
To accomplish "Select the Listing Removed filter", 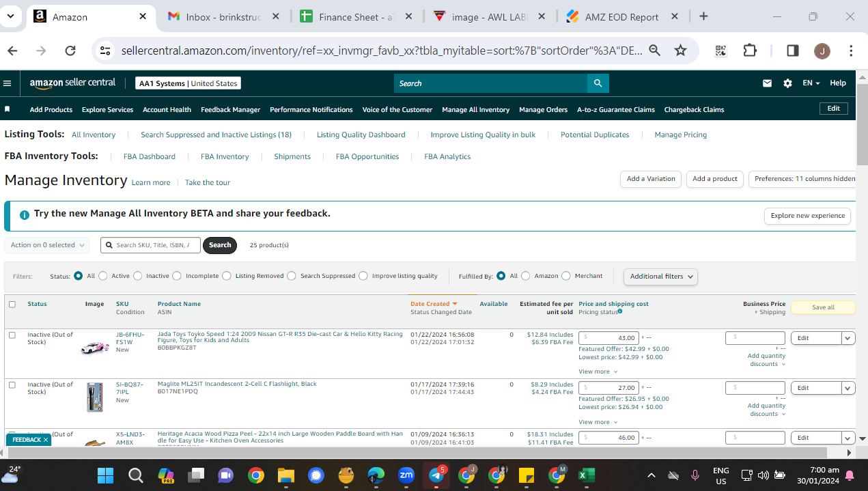I will [226, 276].
